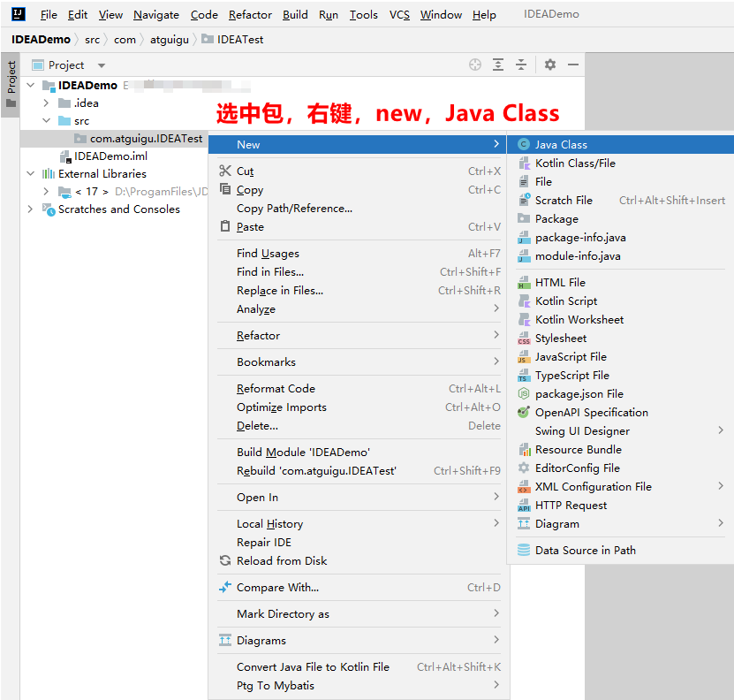Click the Cut scissors icon
This screenshot has width=734, height=700.
pyautogui.click(x=225, y=171)
